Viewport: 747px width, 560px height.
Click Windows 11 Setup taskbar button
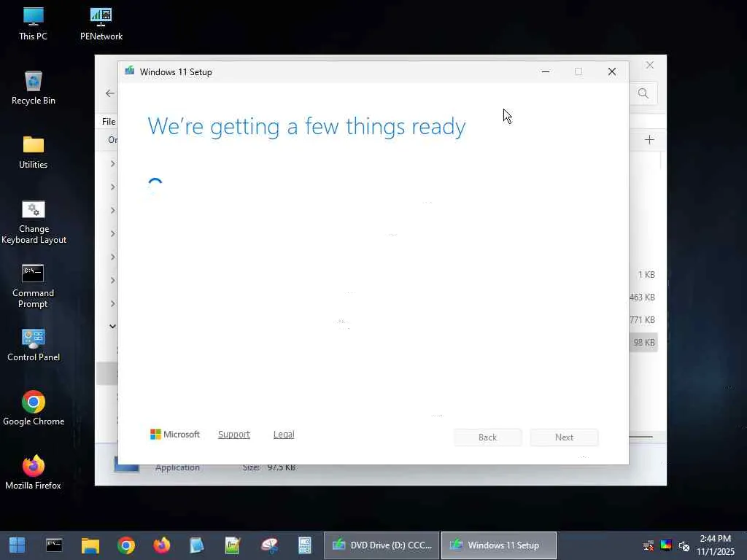pos(499,545)
